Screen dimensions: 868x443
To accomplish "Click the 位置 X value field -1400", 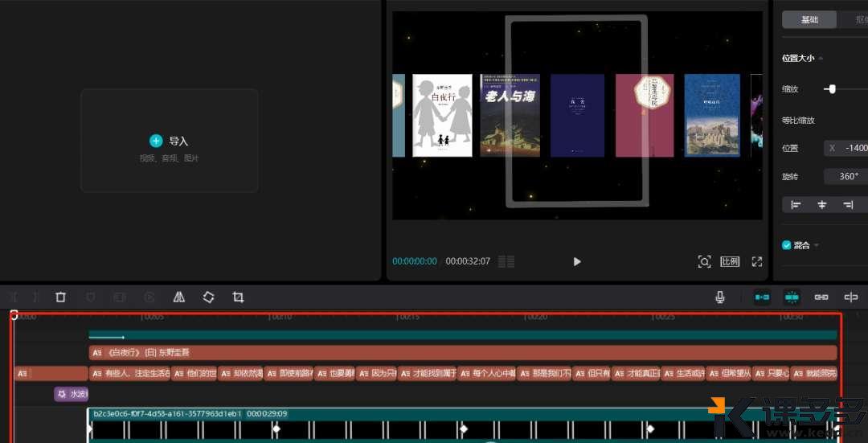I will pos(847,148).
